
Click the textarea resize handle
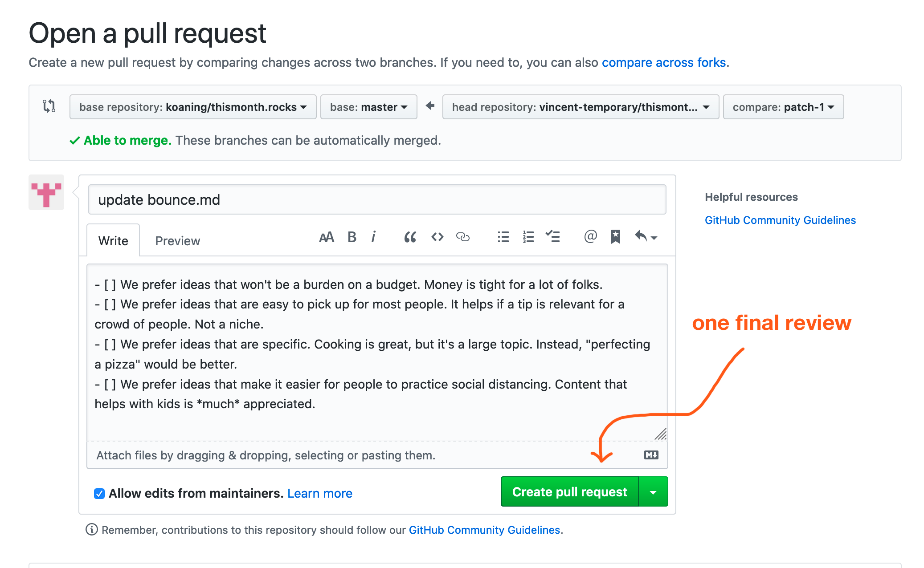coord(660,434)
